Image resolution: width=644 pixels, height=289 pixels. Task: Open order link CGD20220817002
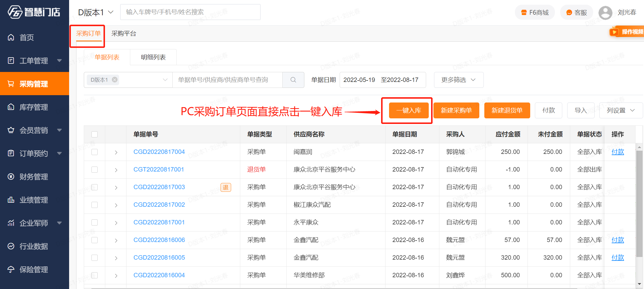(x=159, y=205)
